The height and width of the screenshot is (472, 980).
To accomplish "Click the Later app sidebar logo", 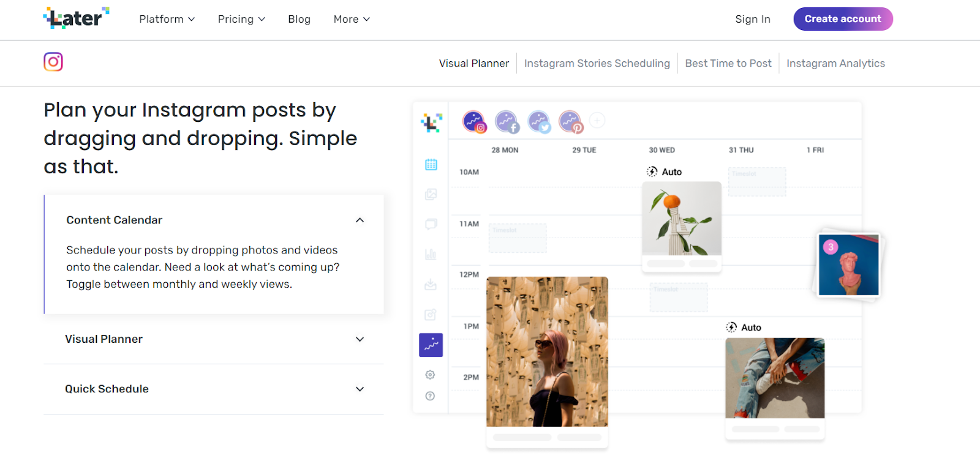I will (431, 122).
